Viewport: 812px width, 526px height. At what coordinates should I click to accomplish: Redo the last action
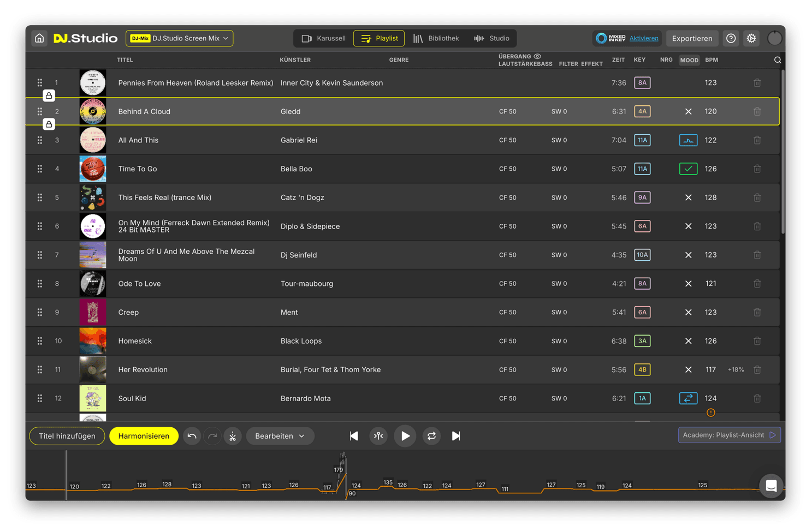212,436
